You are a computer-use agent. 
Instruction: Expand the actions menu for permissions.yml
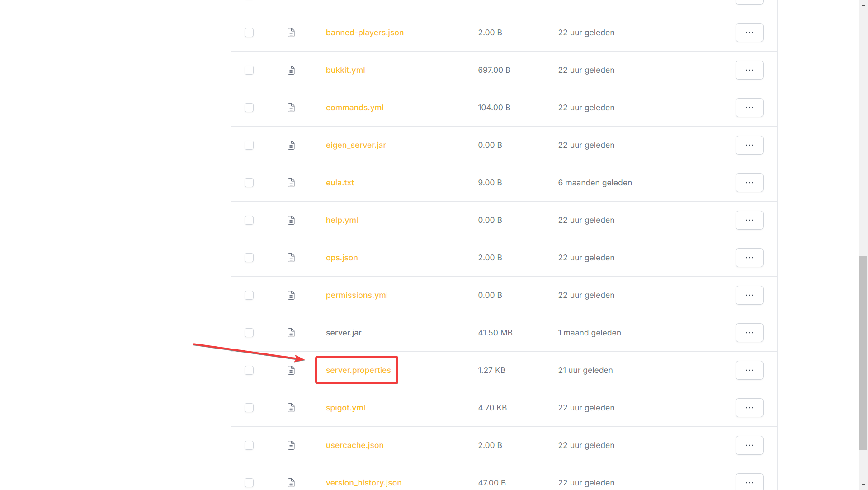(749, 295)
